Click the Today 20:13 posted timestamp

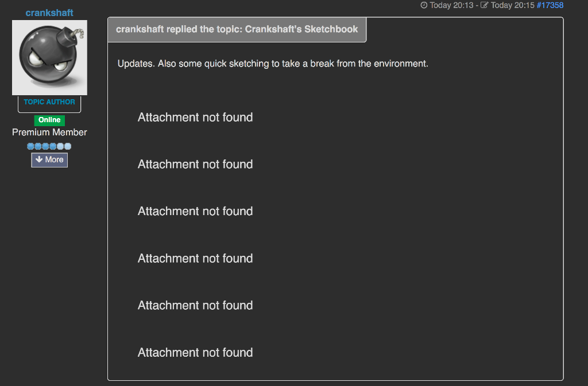tap(451, 5)
